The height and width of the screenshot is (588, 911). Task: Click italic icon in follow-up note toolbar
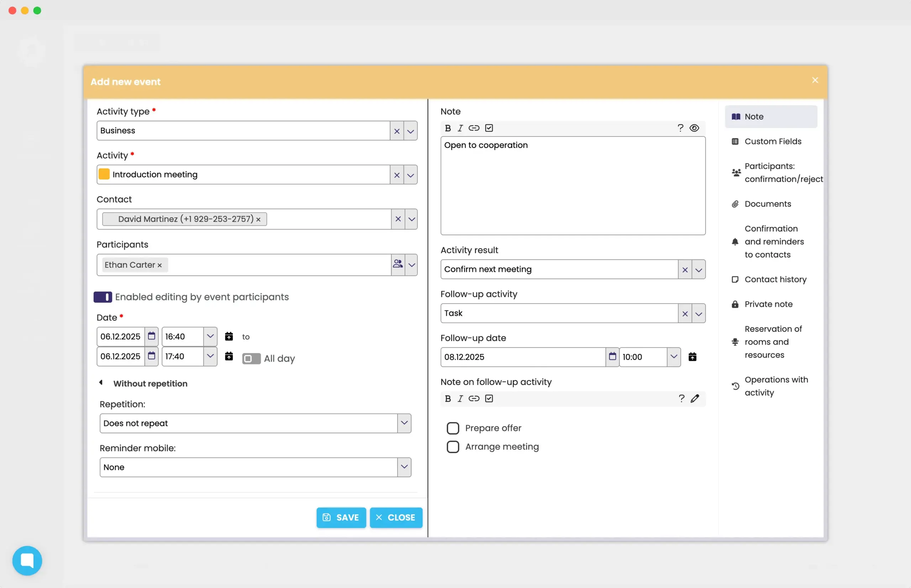coord(460,399)
